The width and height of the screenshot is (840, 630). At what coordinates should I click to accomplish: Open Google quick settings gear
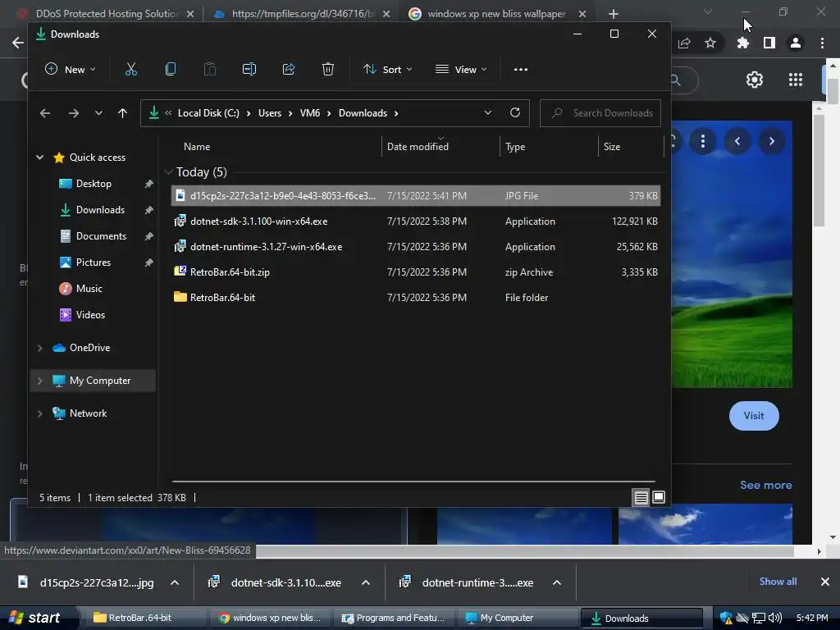[x=755, y=80]
